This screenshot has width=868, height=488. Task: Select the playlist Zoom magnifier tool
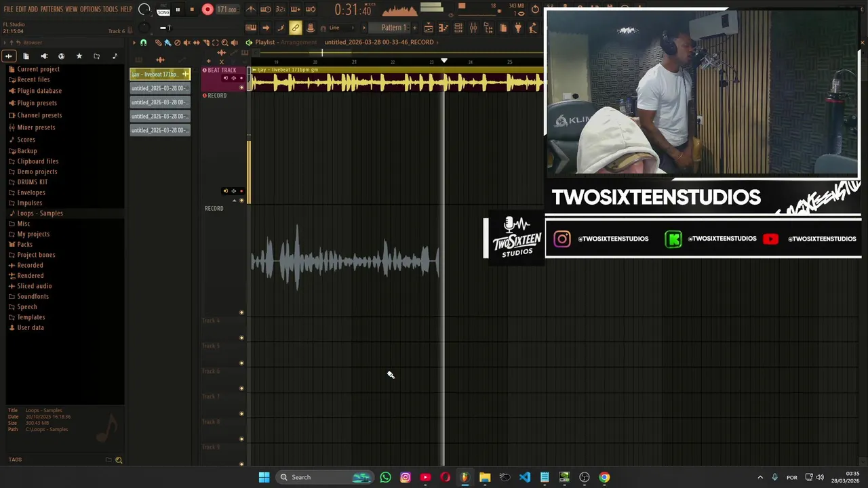(x=224, y=42)
